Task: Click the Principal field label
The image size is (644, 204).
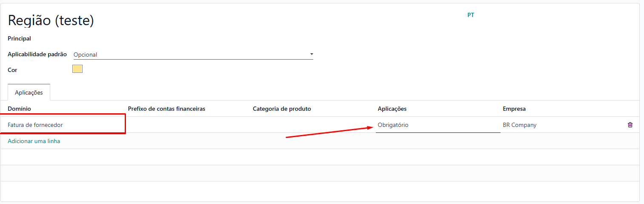Action: tap(19, 38)
